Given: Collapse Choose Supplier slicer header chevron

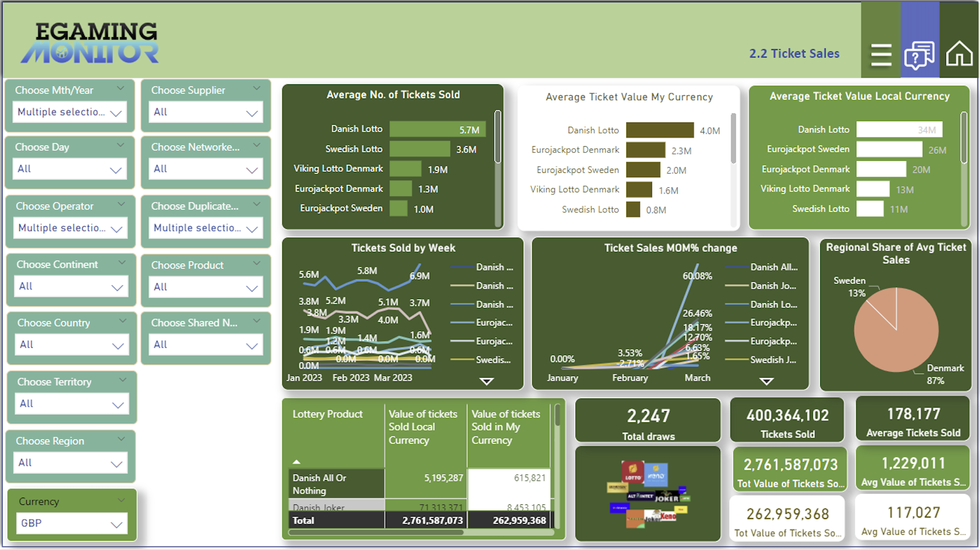Looking at the screenshot, I should coord(257,88).
